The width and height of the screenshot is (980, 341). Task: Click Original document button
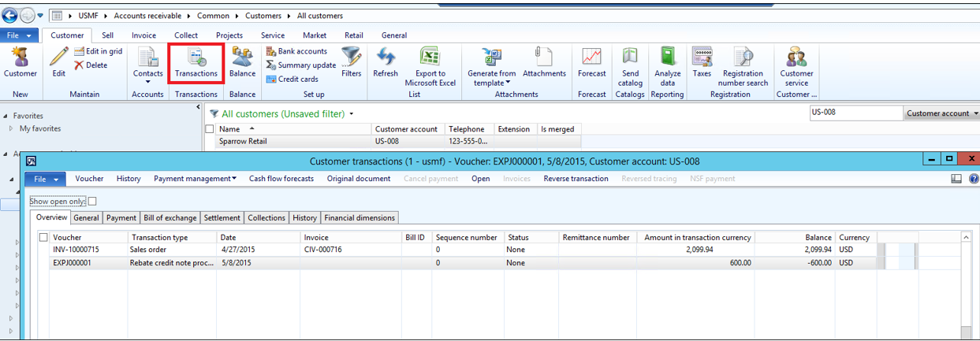(x=359, y=179)
